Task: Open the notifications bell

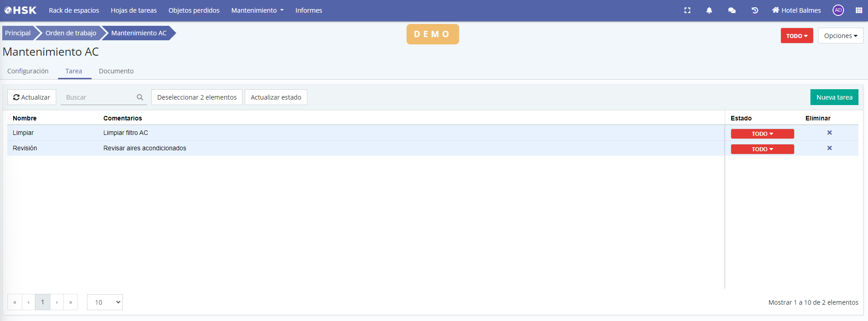Action: (709, 10)
